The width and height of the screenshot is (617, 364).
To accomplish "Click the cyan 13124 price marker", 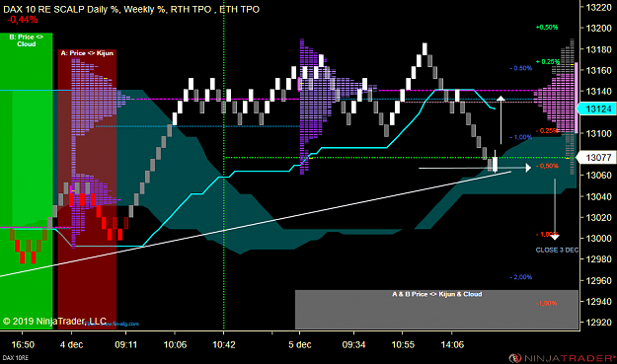I will tap(596, 109).
